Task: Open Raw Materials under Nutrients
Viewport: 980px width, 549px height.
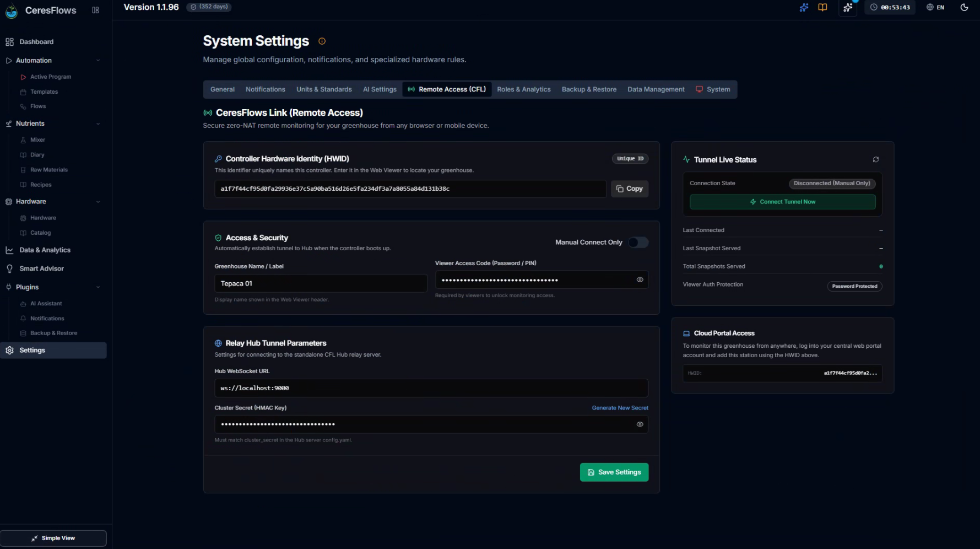Action: click(x=48, y=170)
